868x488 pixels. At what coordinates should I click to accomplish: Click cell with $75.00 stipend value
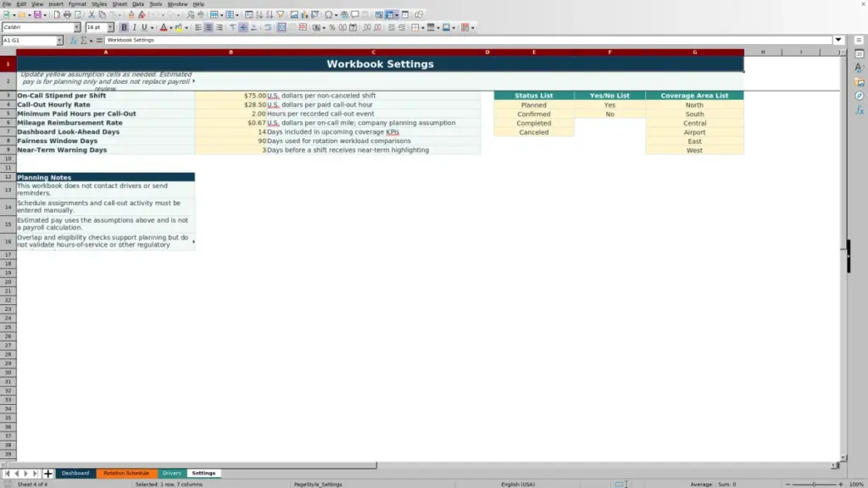tap(231, 95)
